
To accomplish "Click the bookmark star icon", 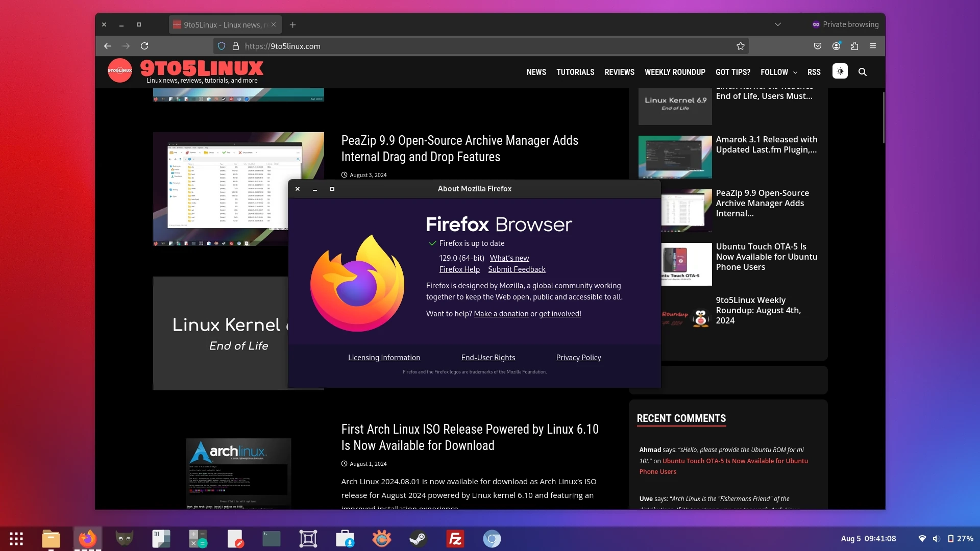I will pos(740,46).
